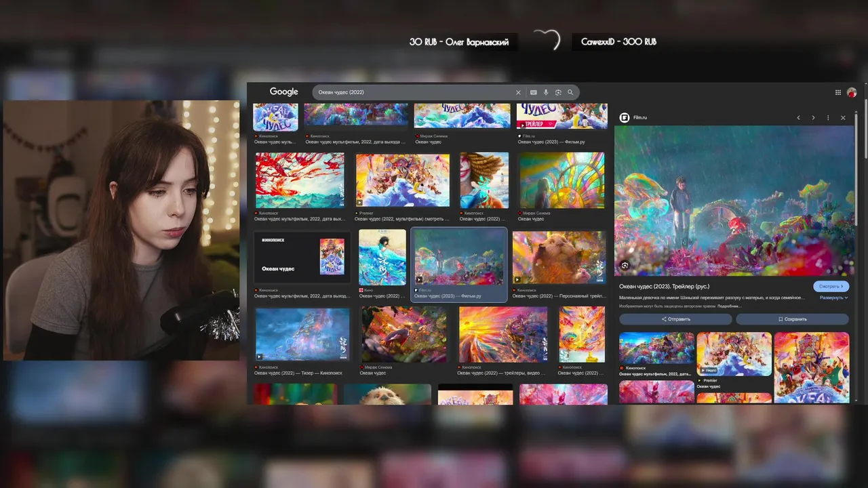
Task: Click the Google logo
Action: click(x=283, y=92)
